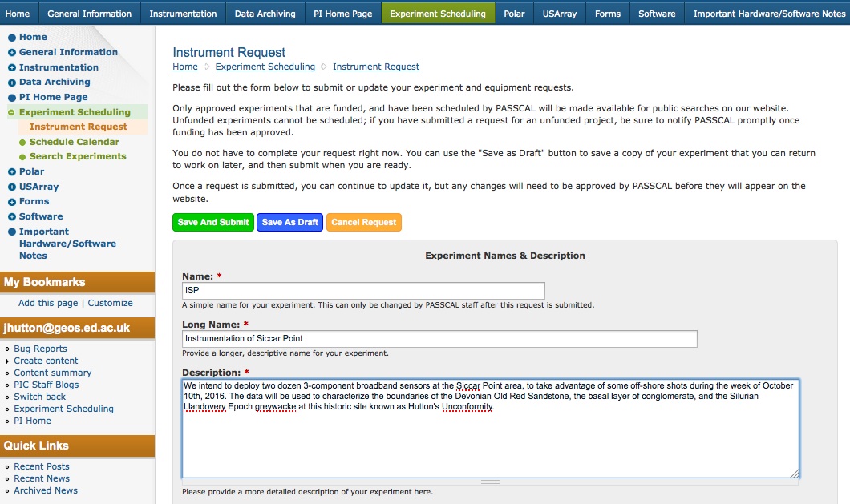Switch to the Data Archiving top tab
850x504 pixels.
(265, 14)
